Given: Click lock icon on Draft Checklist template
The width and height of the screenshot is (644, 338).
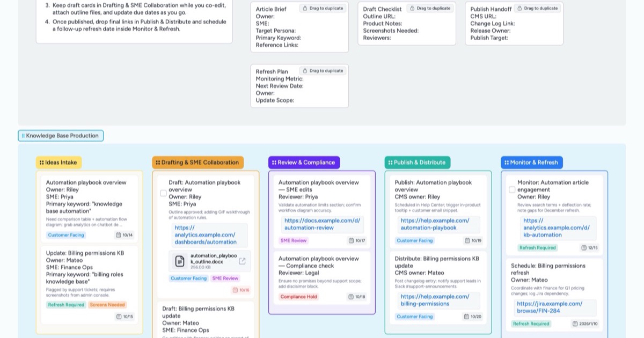Looking at the screenshot, I should point(412,9).
